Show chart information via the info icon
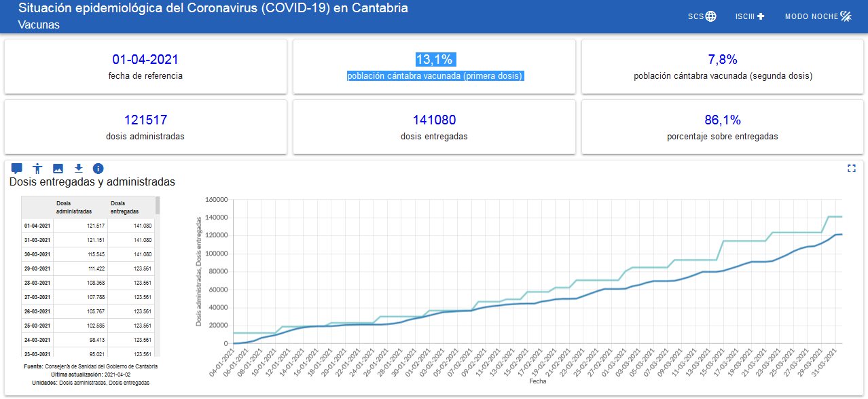Screen dimensions: 868x399 [98, 168]
